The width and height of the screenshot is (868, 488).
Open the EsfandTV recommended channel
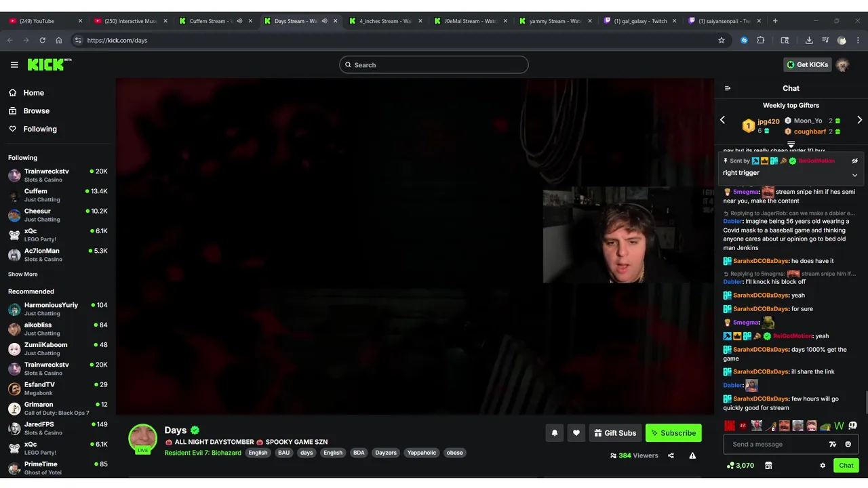coord(58,388)
